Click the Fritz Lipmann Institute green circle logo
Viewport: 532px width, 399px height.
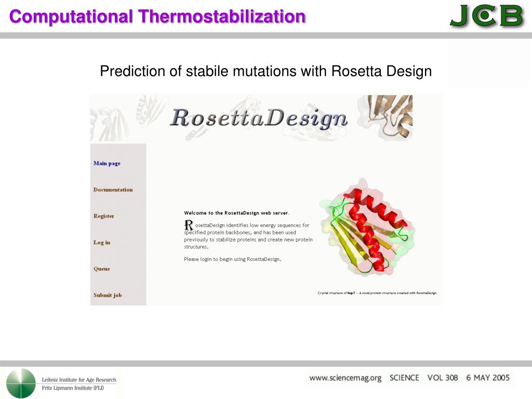pos(21,383)
